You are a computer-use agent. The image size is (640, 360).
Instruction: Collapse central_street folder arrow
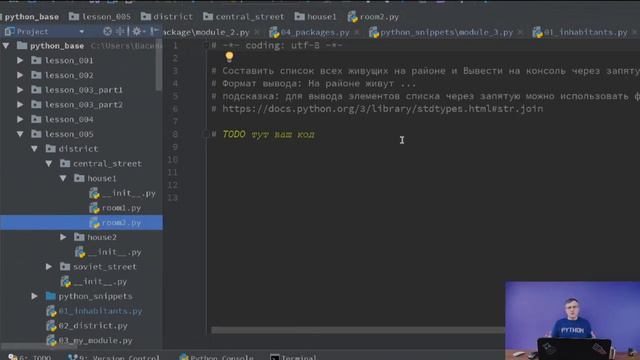(49, 163)
